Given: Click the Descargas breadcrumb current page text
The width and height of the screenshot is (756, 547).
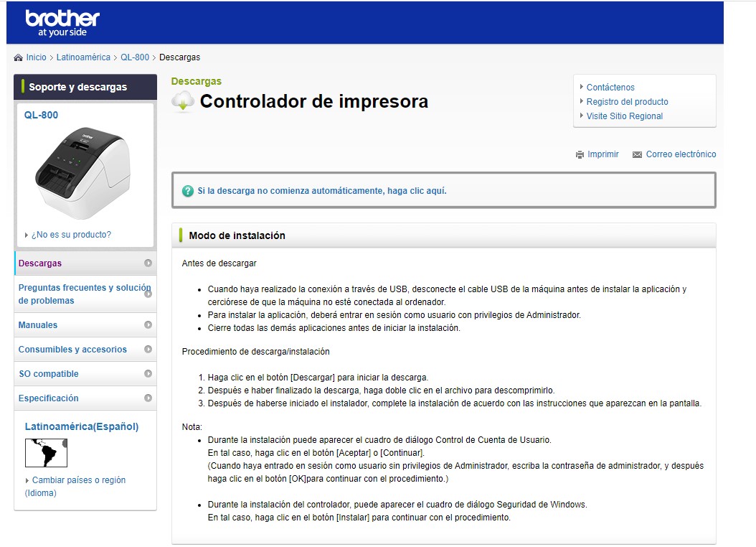Looking at the screenshot, I should (179, 57).
